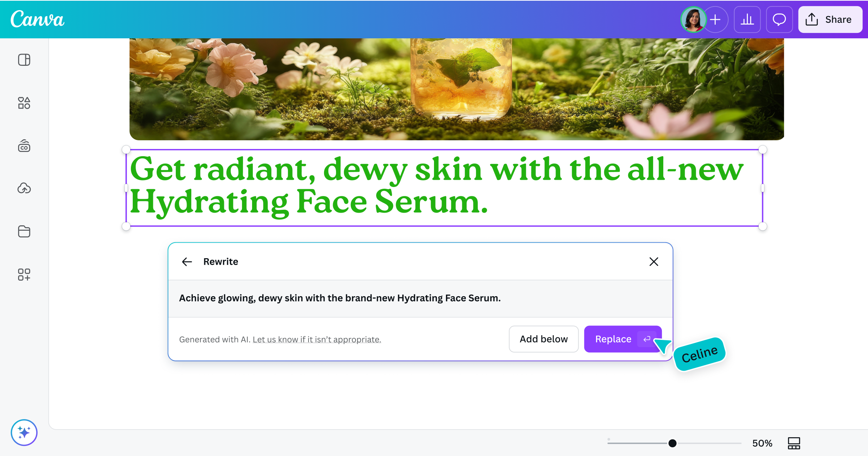The image size is (868, 456).
Task: Switch to presentation grid view
Action: point(793,443)
